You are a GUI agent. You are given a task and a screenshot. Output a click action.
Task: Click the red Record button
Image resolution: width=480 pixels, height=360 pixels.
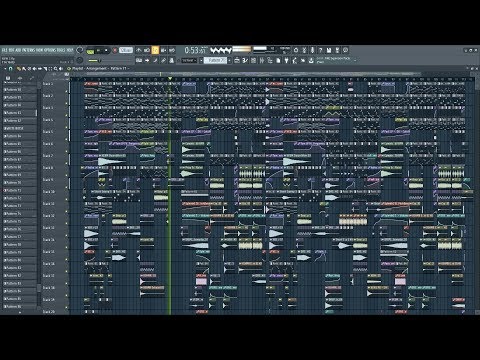[115, 51]
